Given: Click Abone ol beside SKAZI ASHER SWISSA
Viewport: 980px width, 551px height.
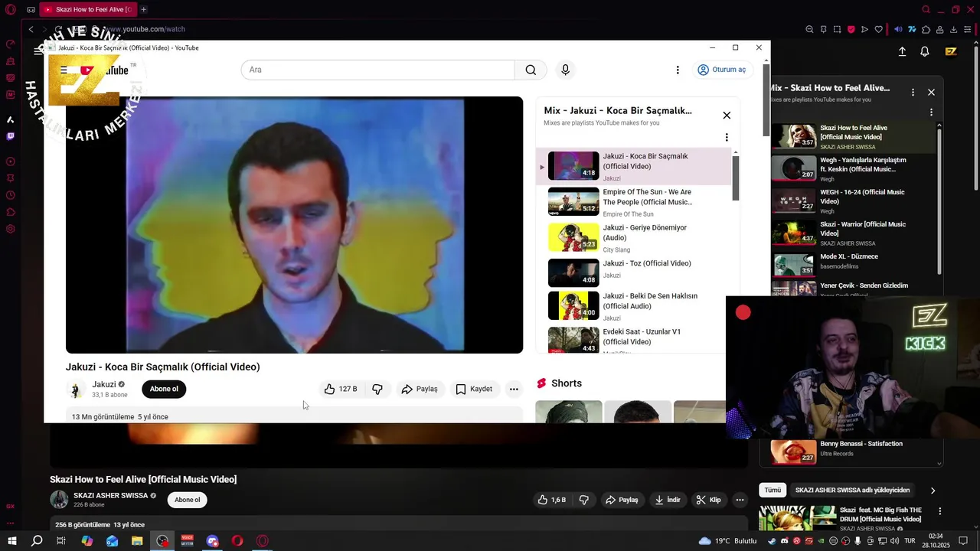Looking at the screenshot, I should pos(187,500).
